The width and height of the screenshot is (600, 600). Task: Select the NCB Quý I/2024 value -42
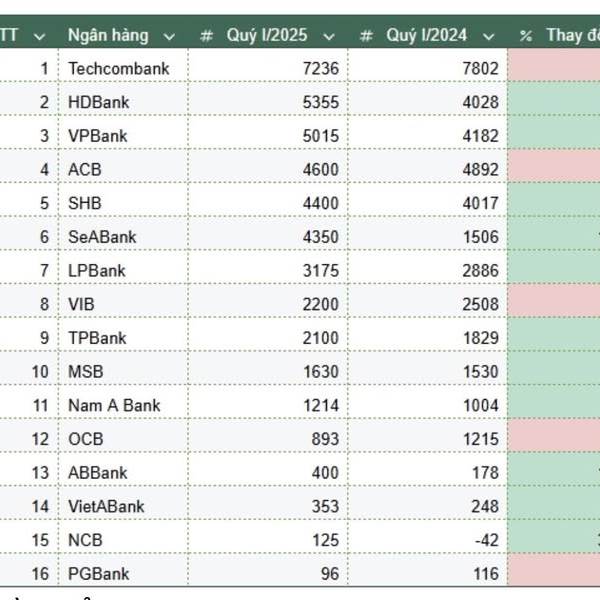487,540
